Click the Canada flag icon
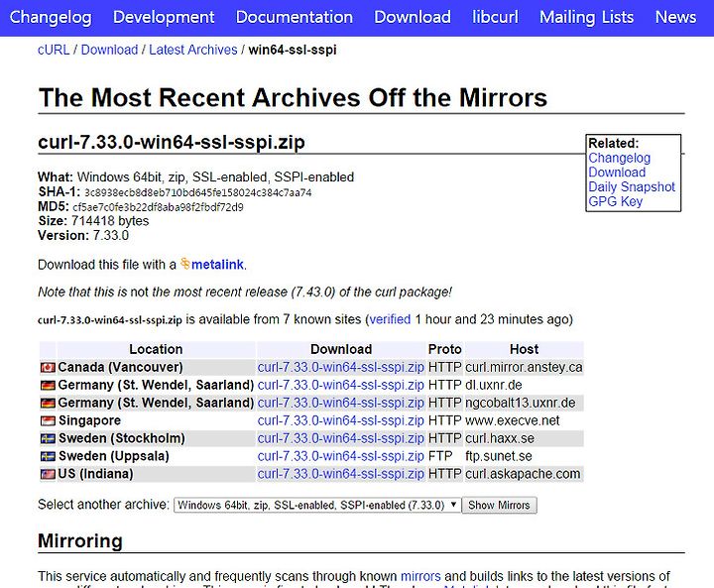This screenshot has height=588, width=714. click(48, 368)
